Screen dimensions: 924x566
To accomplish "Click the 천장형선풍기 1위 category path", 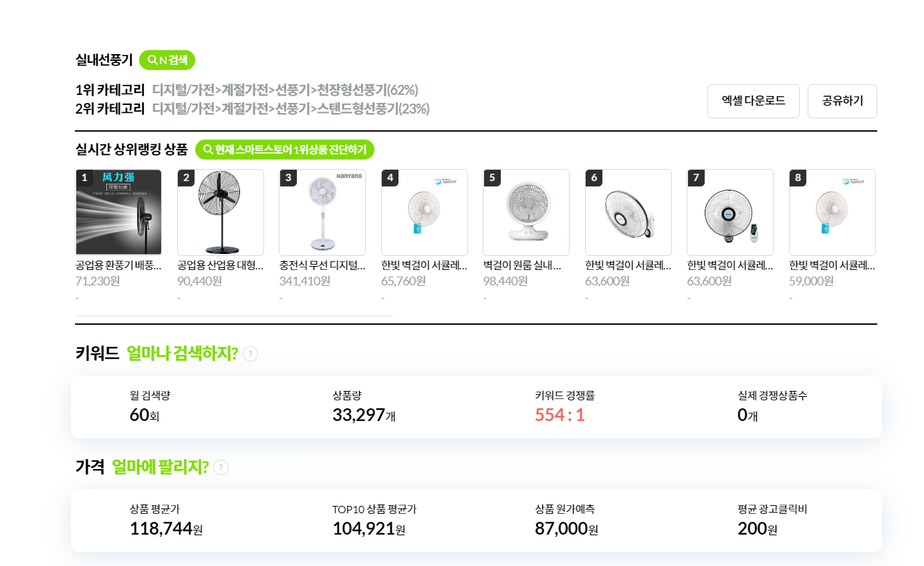I will [285, 90].
